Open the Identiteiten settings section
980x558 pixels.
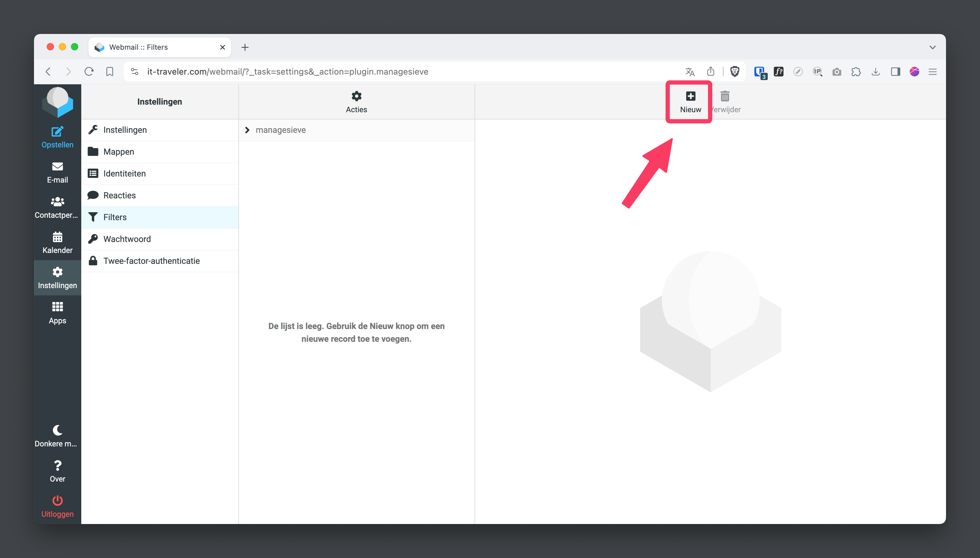pyautogui.click(x=124, y=173)
